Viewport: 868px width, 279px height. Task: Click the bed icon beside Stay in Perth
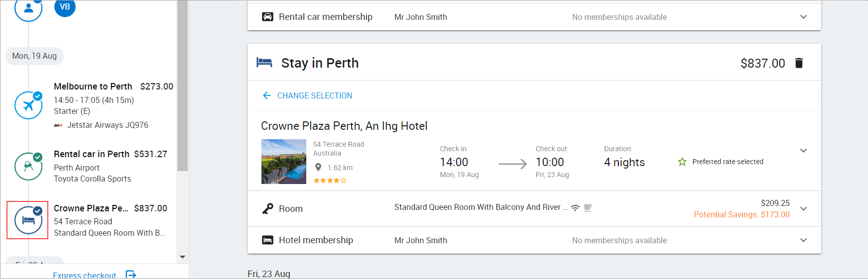tap(264, 63)
